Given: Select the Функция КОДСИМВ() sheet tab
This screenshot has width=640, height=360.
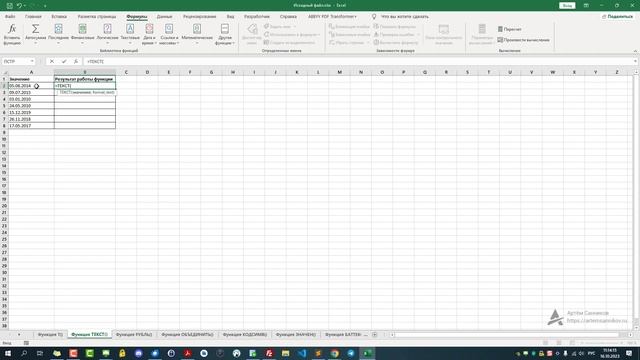Looking at the screenshot, I should click(x=245, y=335).
